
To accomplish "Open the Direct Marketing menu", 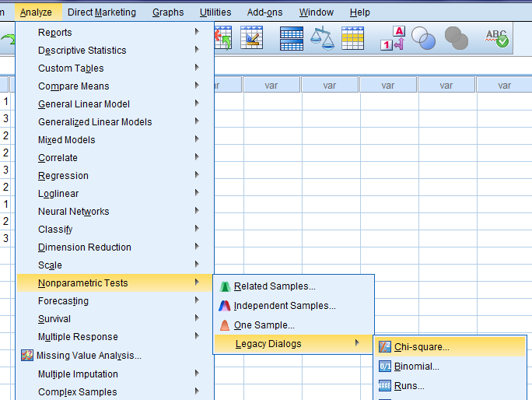I will [102, 12].
